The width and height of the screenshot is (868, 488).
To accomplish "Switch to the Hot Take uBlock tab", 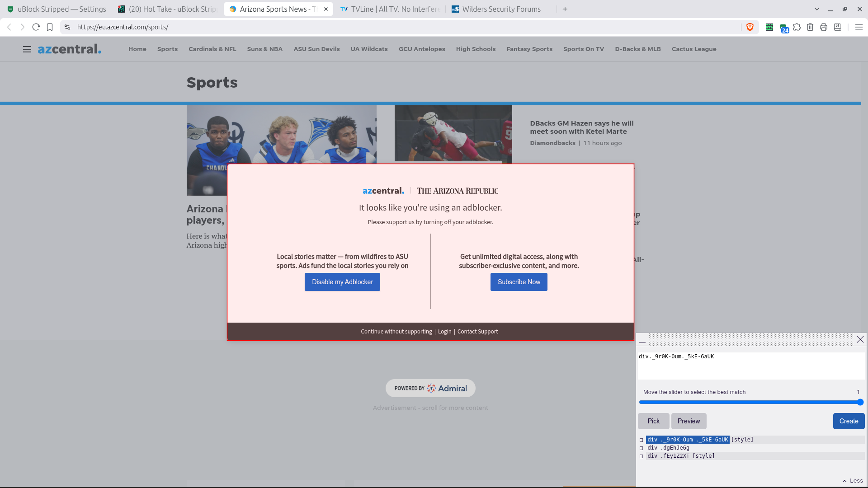I will click(168, 9).
